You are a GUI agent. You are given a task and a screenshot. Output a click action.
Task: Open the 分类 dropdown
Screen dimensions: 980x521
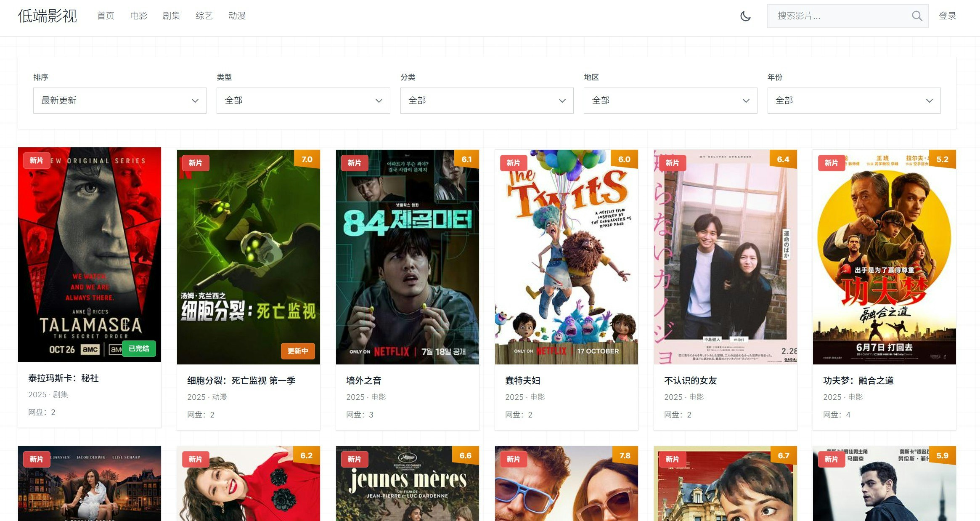click(487, 100)
